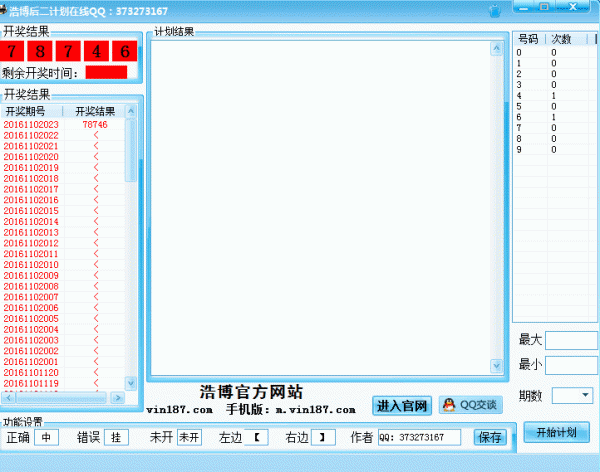Select draw period 20161102023
This screenshot has width=600, height=472.
31,124
